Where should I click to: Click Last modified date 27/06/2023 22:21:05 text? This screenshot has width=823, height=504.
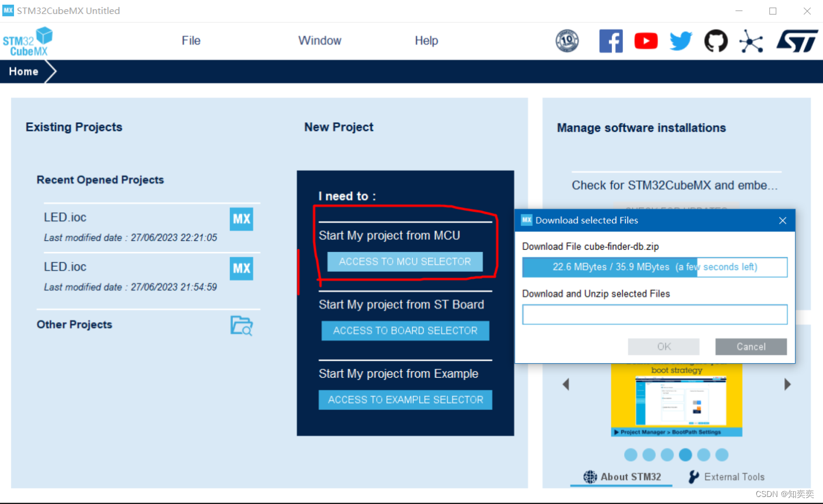pyautogui.click(x=130, y=238)
